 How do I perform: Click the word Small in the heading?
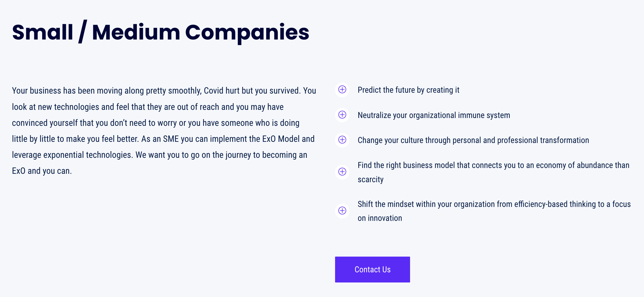42,32
